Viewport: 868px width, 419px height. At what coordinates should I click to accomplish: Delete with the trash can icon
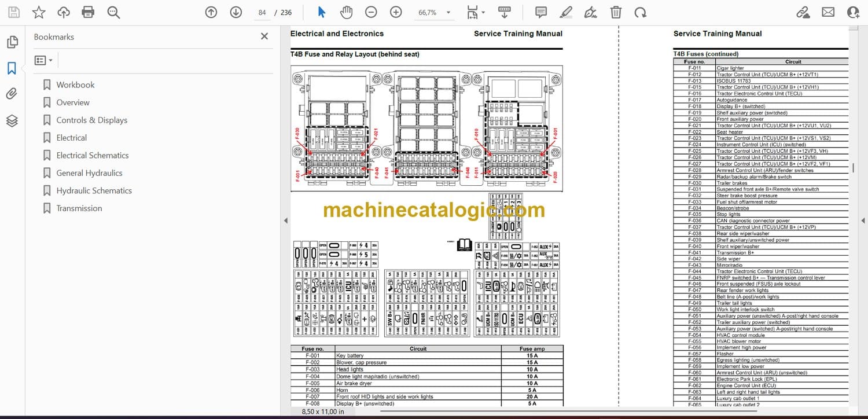[616, 12]
